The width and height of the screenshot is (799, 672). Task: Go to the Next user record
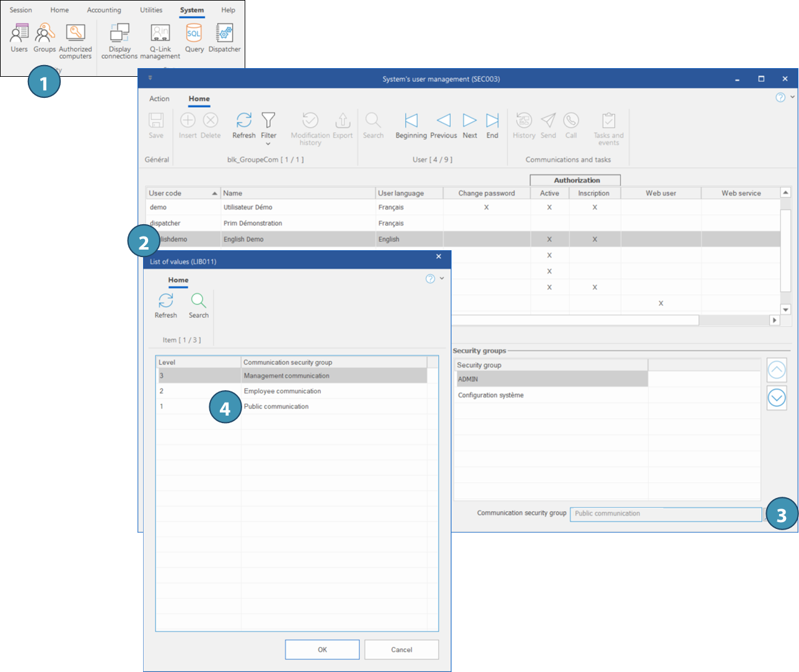(470, 124)
